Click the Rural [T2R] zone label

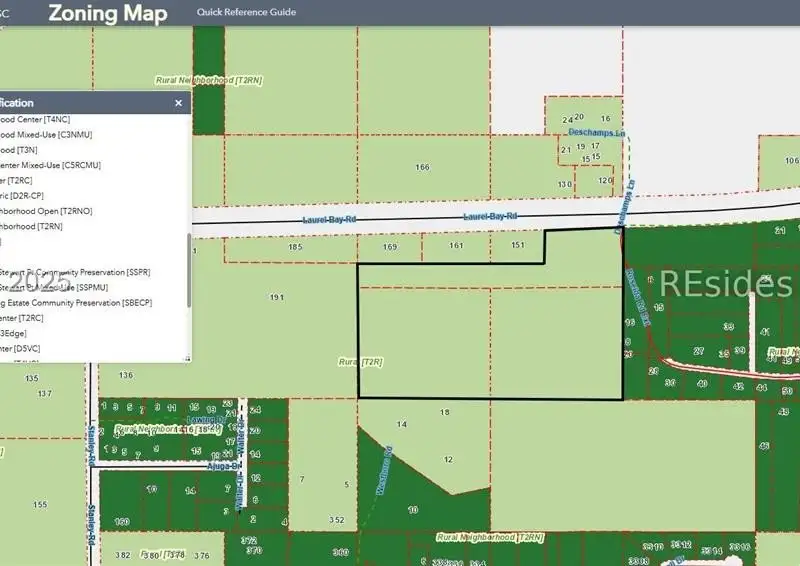pyautogui.click(x=361, y=359)
